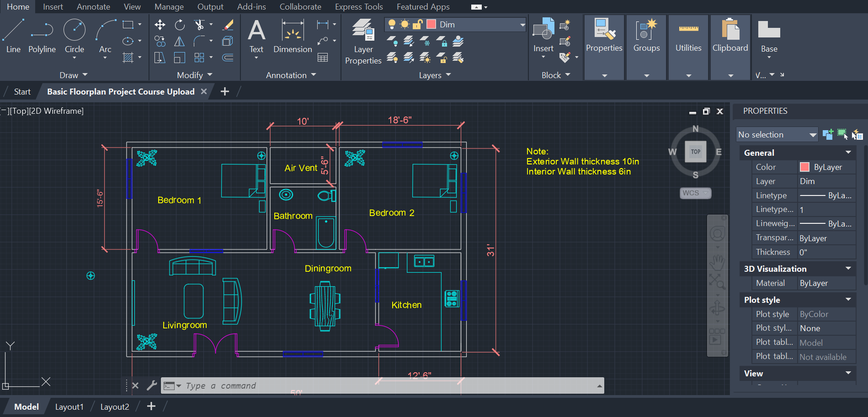Click the layer Freeze snowflake button
The width and height of the screenshot is (868, 417).
click(x=425, y=41)
